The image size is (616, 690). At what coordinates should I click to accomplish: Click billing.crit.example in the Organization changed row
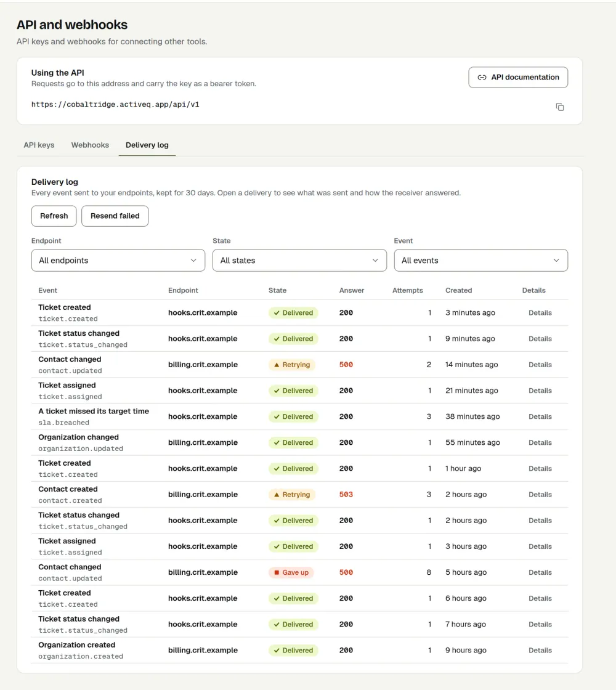point(203,443)
